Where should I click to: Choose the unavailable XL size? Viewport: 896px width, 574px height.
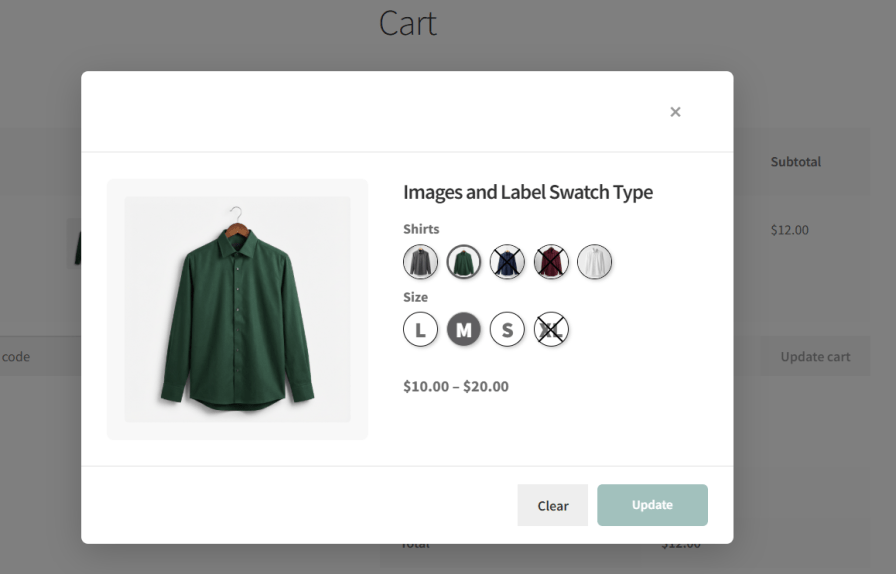click(551, 329)
